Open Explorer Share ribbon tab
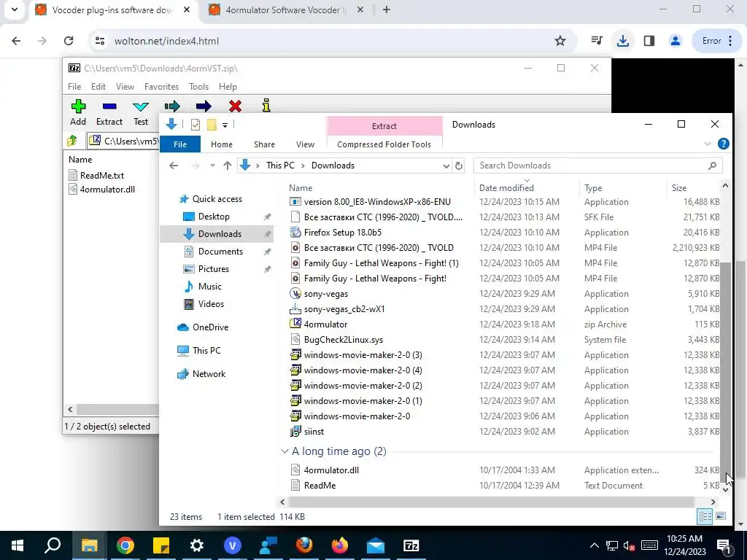Viewport: 747px width, 560px height. (x=264, y=144)
